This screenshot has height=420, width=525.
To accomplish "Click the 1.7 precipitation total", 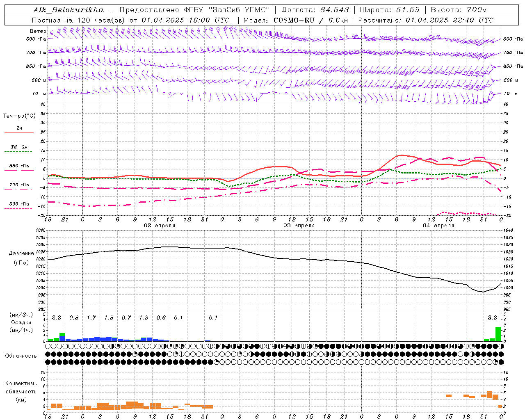I will coord(91,318).
